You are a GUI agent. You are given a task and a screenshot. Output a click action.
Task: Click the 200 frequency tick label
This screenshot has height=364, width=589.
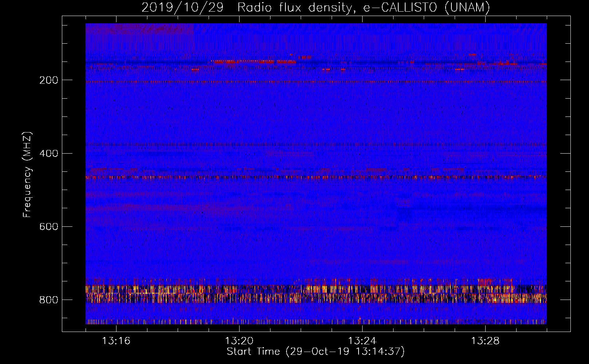(x=49, y=80)
